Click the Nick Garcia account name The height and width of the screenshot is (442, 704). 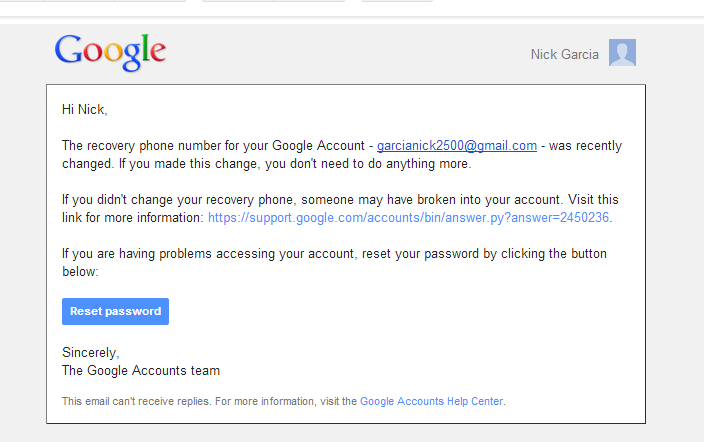pos(564,54)
